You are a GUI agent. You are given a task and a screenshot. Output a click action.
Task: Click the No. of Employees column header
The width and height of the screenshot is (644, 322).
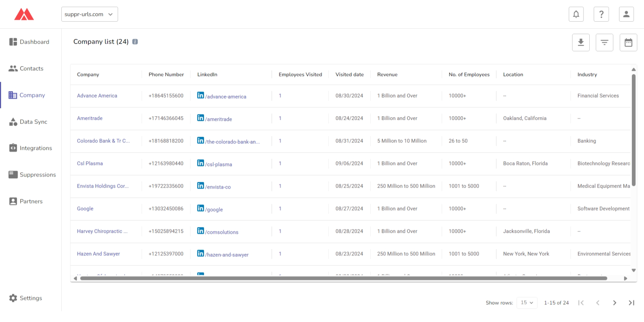tap(469, 74)
